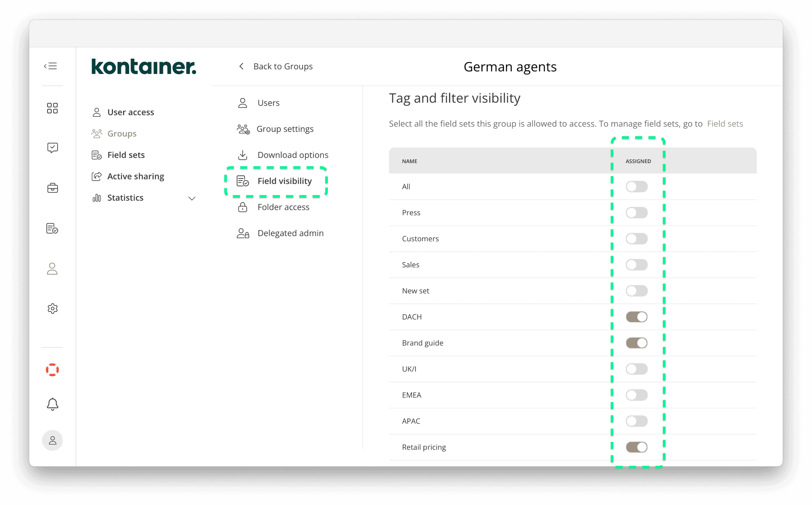
Task: Select the approvals chat icon in sidebar
Action: 52,148
